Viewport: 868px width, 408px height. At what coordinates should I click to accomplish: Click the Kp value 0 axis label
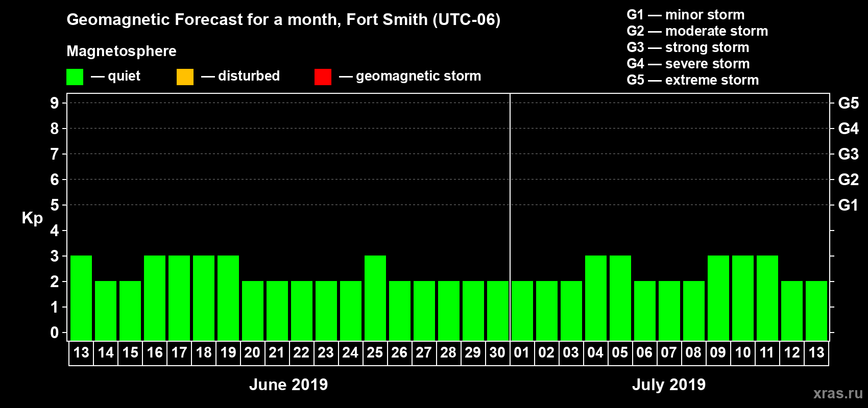[55, 333]
